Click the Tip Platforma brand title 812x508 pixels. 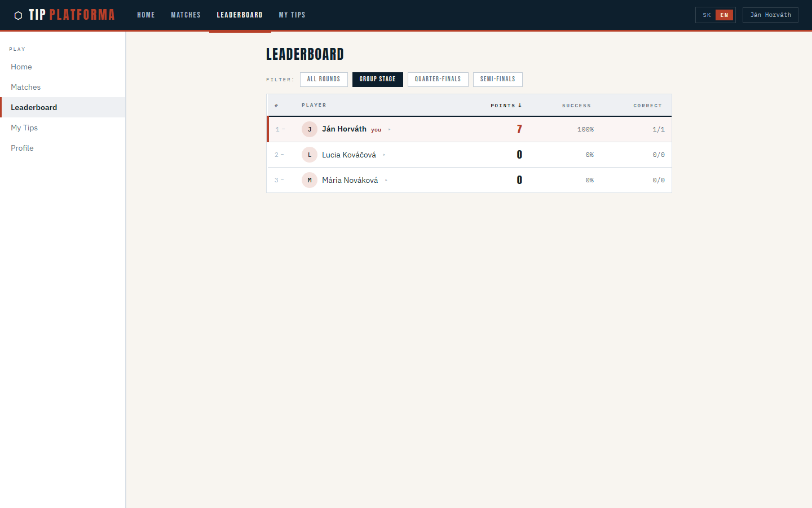pos(72,15)
